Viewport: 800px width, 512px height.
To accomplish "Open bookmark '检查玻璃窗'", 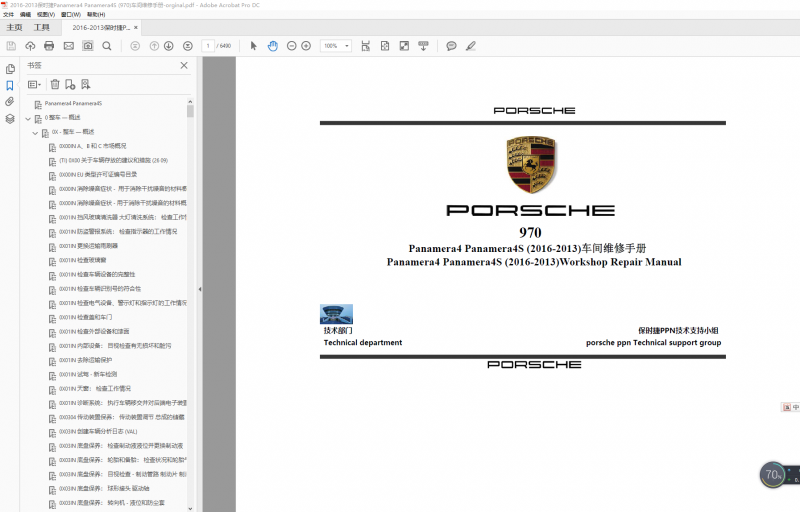I will [x=83, y=261].
